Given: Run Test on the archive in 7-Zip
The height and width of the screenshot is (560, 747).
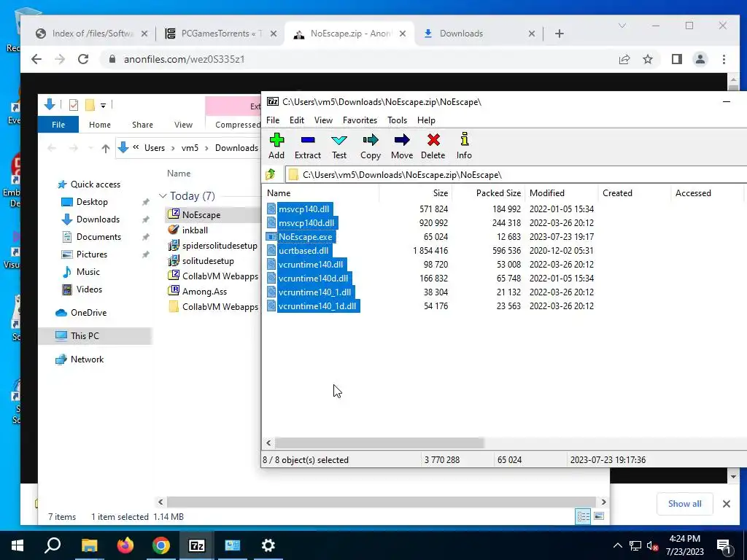Looking at the screenshot, I should (x=339, y=146).
